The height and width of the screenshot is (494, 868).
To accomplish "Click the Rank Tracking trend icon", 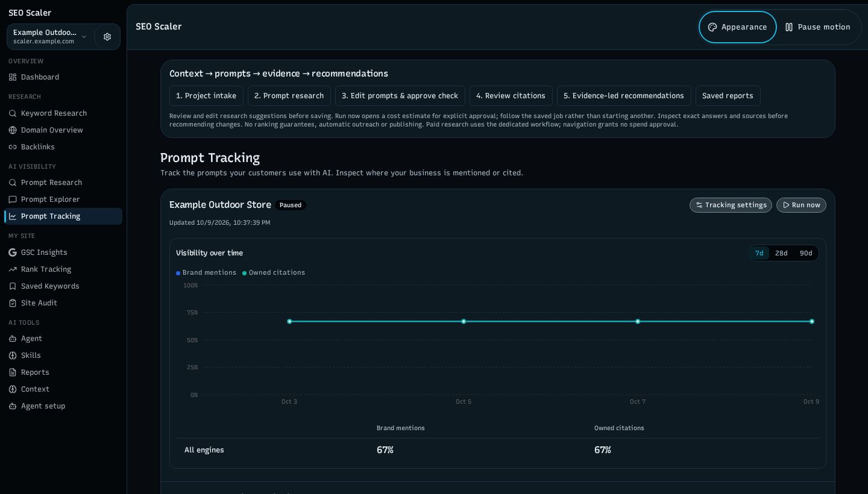I will click(x=13, y=269).
